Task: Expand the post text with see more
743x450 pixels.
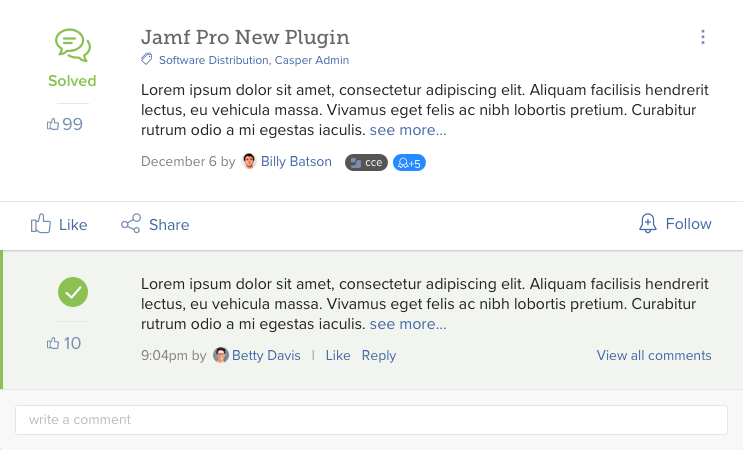Action: (x=408, y=130)
